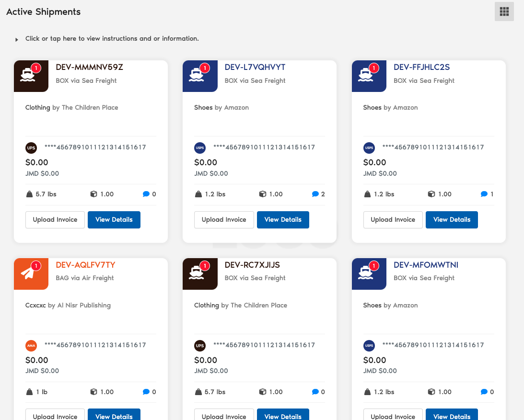Click "JMD $0.00" amount on DEV-L7VQHVYT
Image resolution: width=524 pixels, height=420 pixels.
[211, 174]
